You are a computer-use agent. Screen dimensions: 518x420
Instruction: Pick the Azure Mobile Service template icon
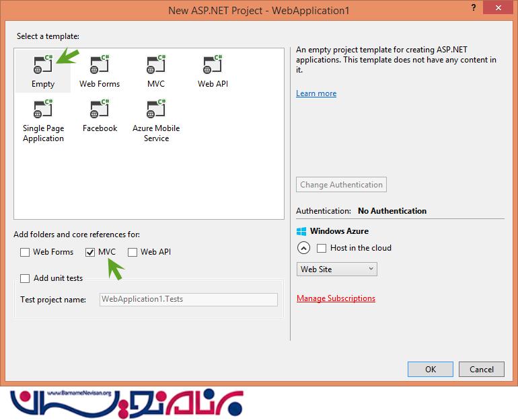coord(156,109)
